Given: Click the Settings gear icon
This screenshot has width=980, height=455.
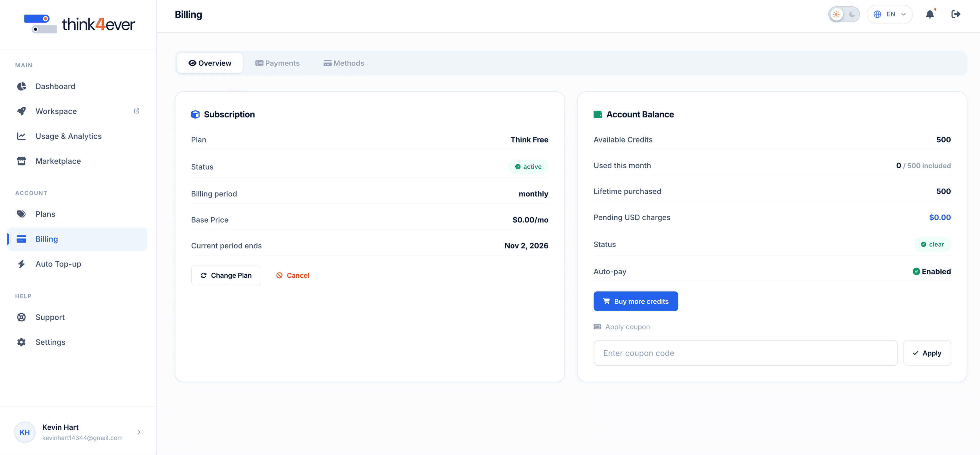Looking at the screenshot, I should pos(21,342).
